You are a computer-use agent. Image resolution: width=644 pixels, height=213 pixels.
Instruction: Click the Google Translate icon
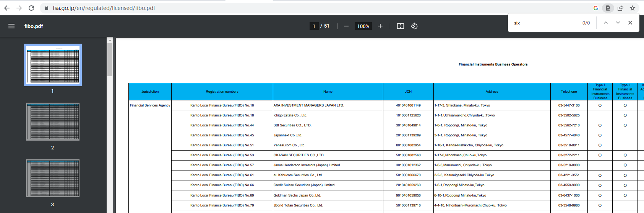point(595,8)
